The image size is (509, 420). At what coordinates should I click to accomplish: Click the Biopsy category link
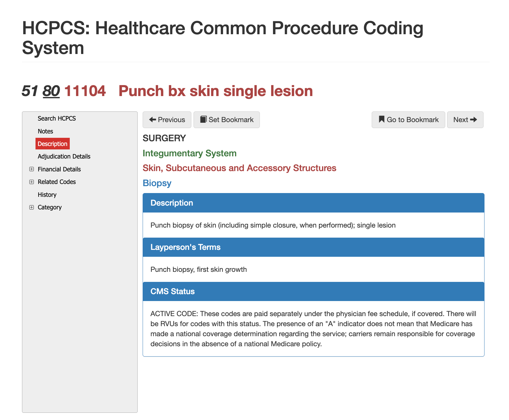click(x=157, y=183)
